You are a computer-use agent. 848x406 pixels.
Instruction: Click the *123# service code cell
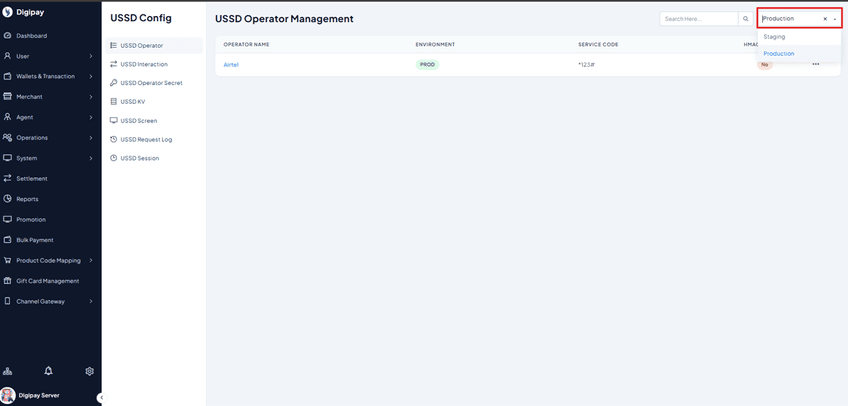point(586,65)
